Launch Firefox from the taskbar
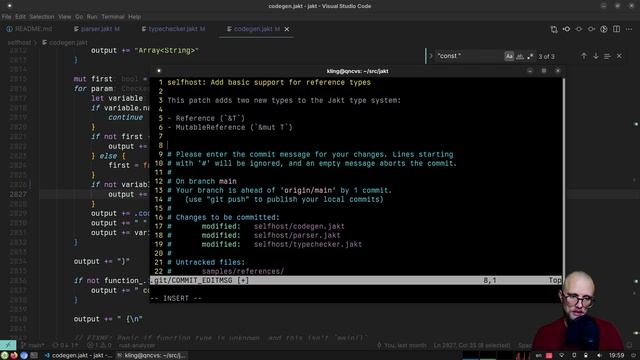 click(14, 356)
